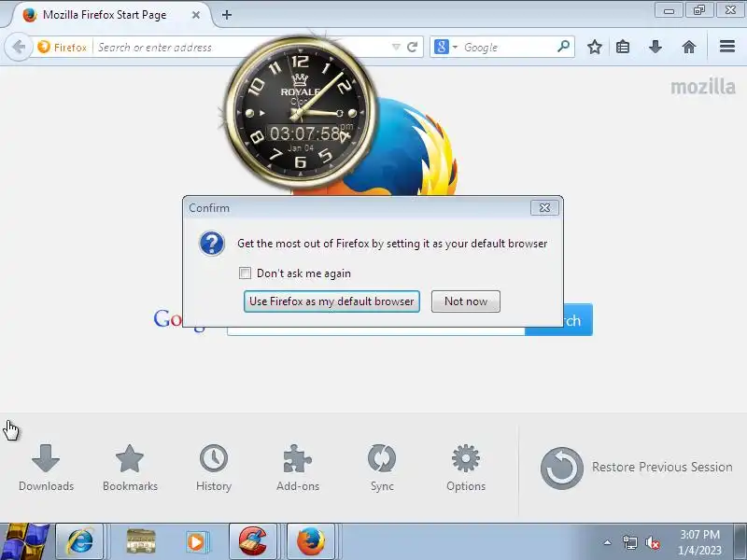Click the muted volume icon in system tray
Screen dimensions: 747x560
[653, 542]
